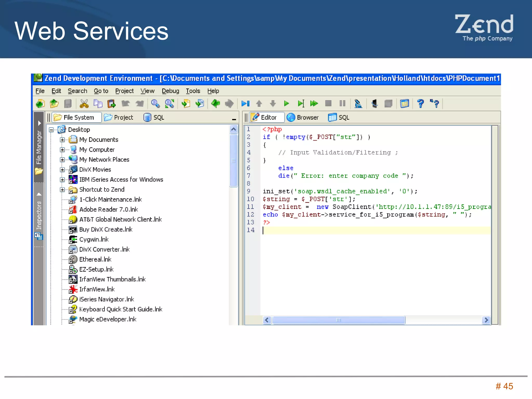Start debugging with green Run arrow
Image resolution: width=532 pixels, height=399 pixels.
(x=287, y=104)
